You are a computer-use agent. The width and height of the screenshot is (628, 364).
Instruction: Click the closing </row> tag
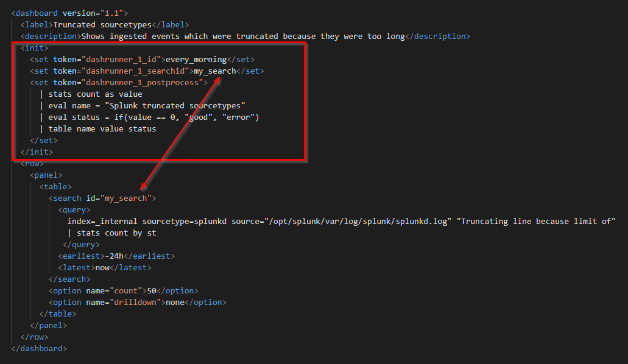click(35, 338)
